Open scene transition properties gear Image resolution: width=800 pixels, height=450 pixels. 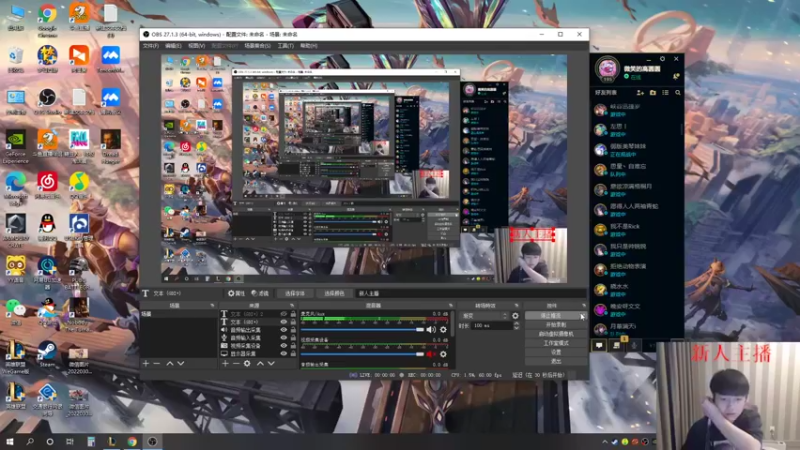click(515, 316)
